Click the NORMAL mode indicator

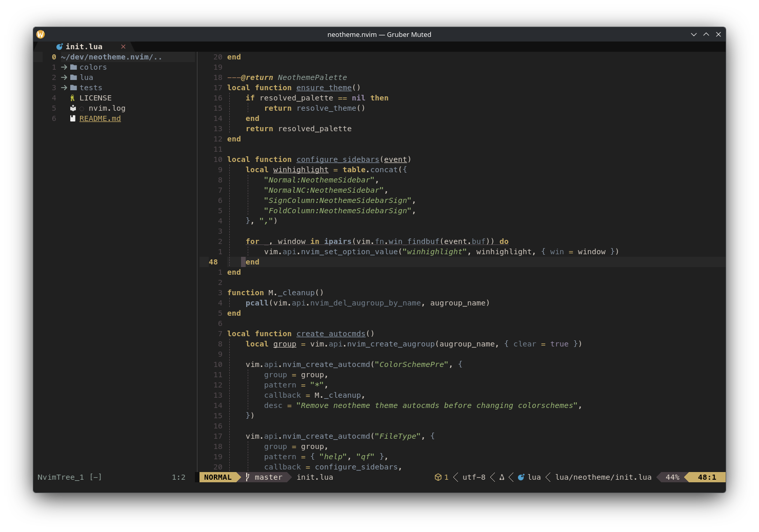(218, 477)
